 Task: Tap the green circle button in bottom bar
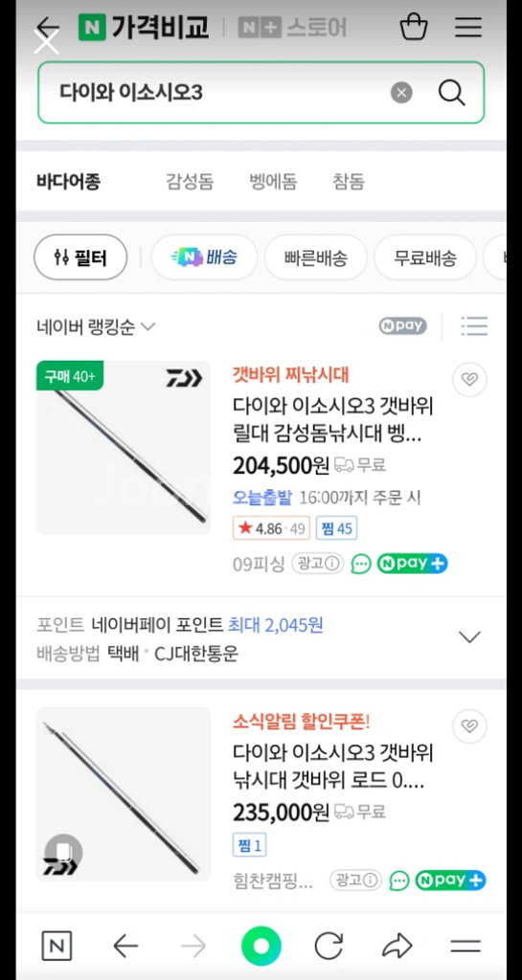[261, 947]
